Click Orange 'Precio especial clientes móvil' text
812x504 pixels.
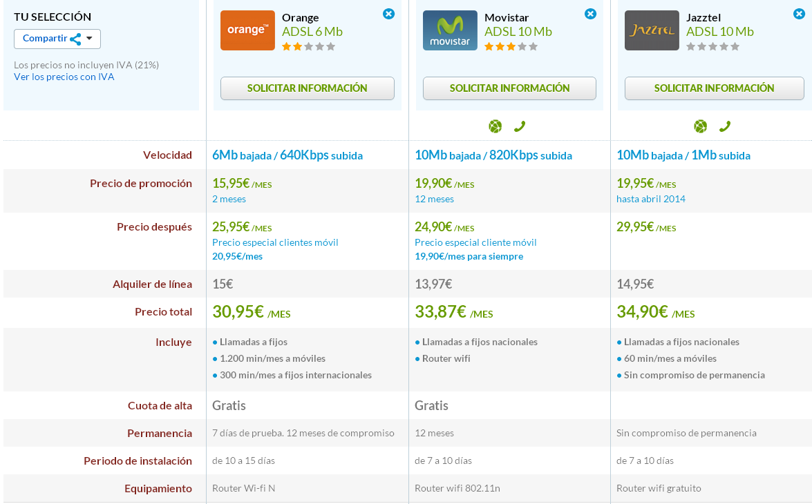pos(275,242)
